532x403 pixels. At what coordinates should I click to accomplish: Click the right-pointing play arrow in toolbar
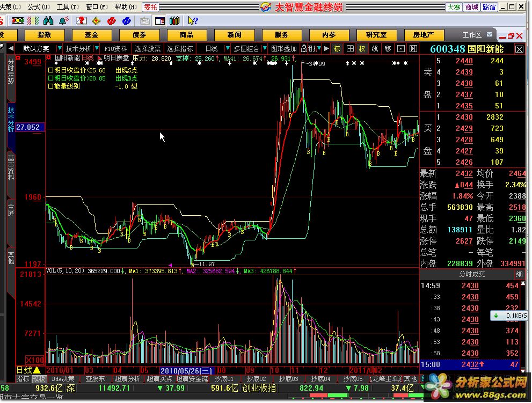pyautogui.click(x=326, y=49)
